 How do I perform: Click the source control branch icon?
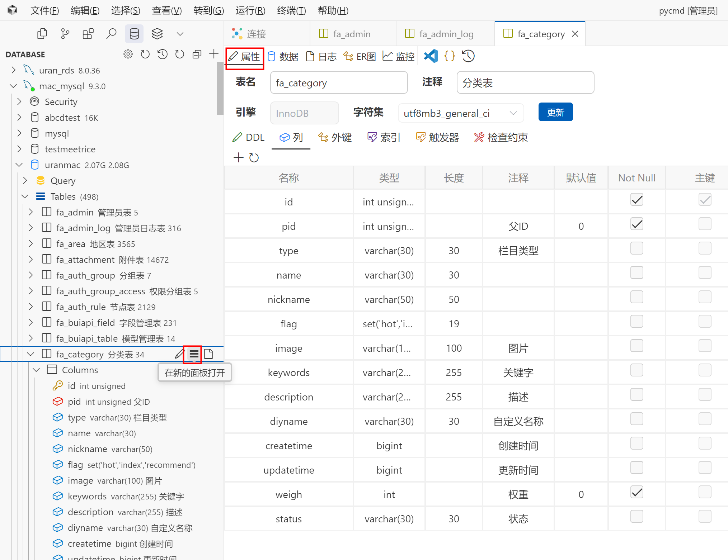pyautogui.click(x=65, y=34)
